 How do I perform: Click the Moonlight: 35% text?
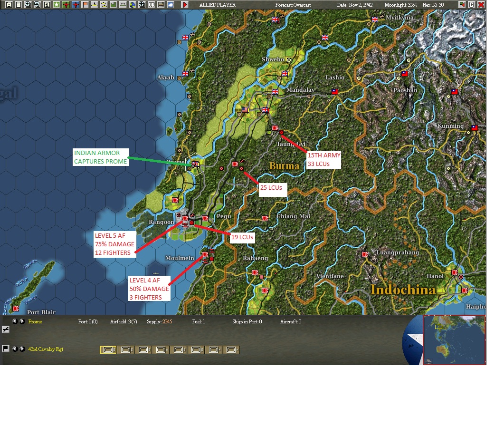[x=401, y=5]
